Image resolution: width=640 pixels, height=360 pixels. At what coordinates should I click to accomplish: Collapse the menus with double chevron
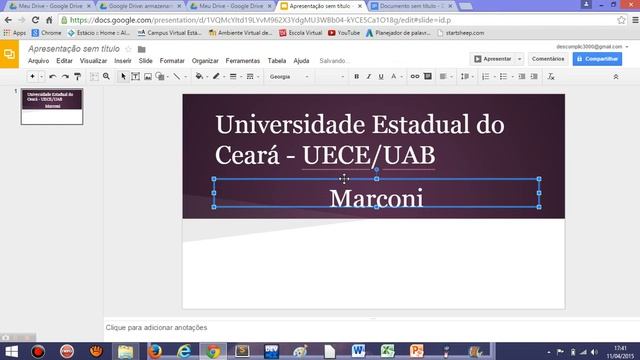coord(616,77)
